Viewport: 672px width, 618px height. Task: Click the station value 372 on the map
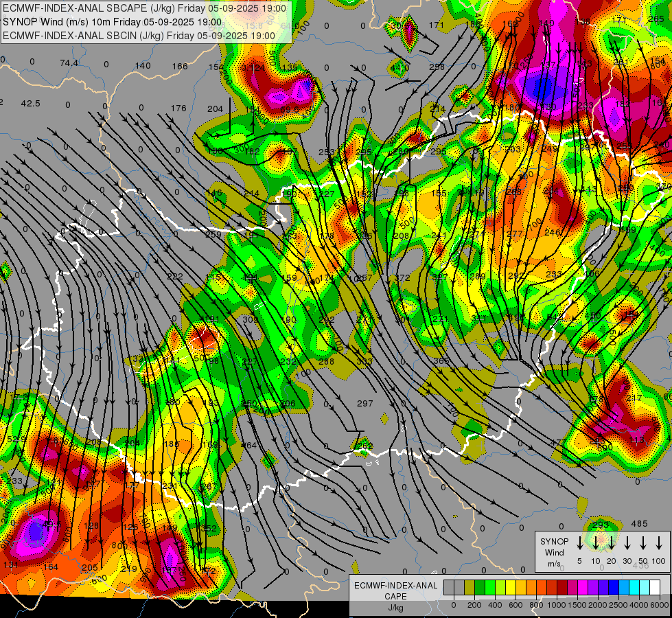(x=402, y=277)
